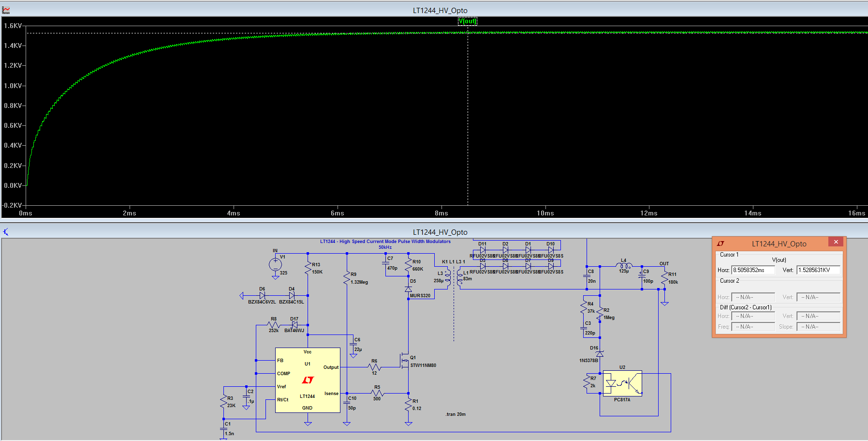This screenshot has height=441, width=868.
Task: Click the schematic window transistor icon in title bar
Action: [x=6, y=232]
